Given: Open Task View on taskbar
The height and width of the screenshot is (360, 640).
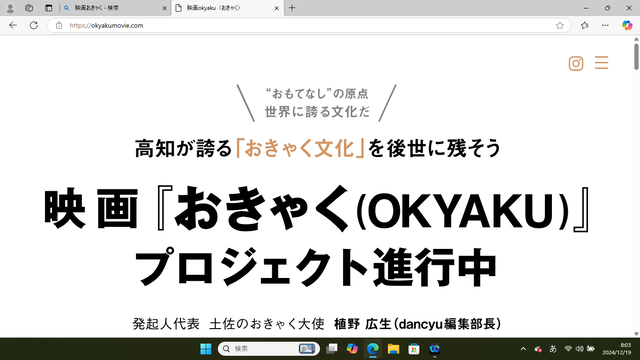Looking at the screenshot, I should coord(332,349).
